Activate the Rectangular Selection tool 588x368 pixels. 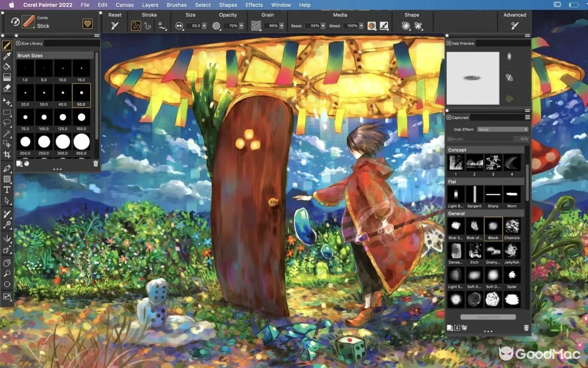[7, 112]
